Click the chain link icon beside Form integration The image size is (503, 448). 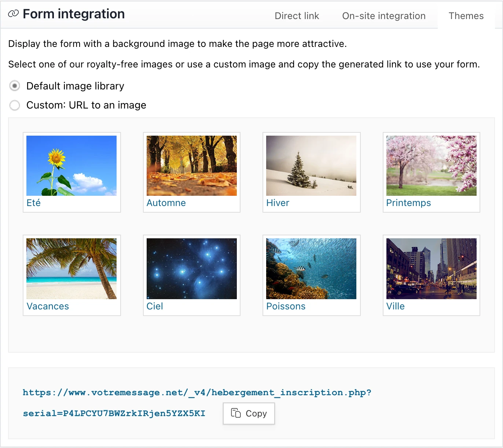14,14
